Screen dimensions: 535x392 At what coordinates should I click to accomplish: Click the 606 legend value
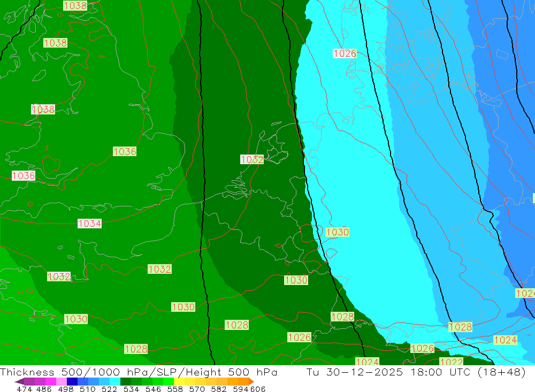click(x=258, y=389)
